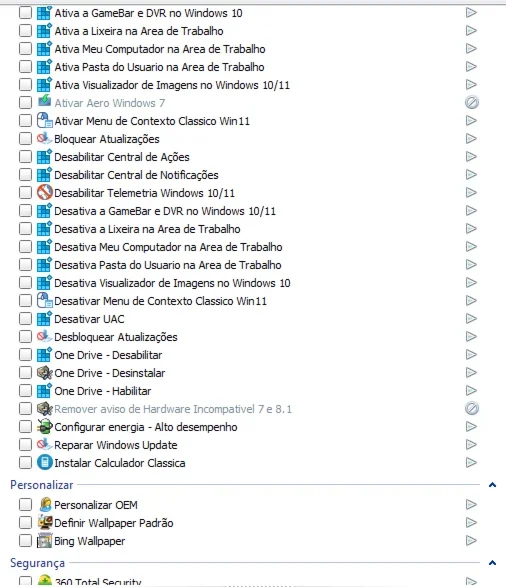Viewport: 506px width, 587px height.
Task: Run Desabilitar Telemetria Windows 10/11 play arrow
Action: tap(471, 193)
